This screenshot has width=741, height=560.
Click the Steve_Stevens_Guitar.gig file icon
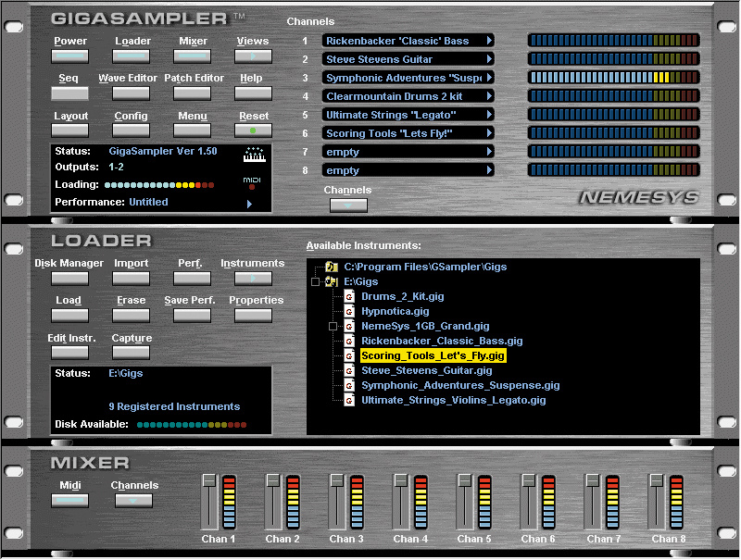[x=349, y=371]
